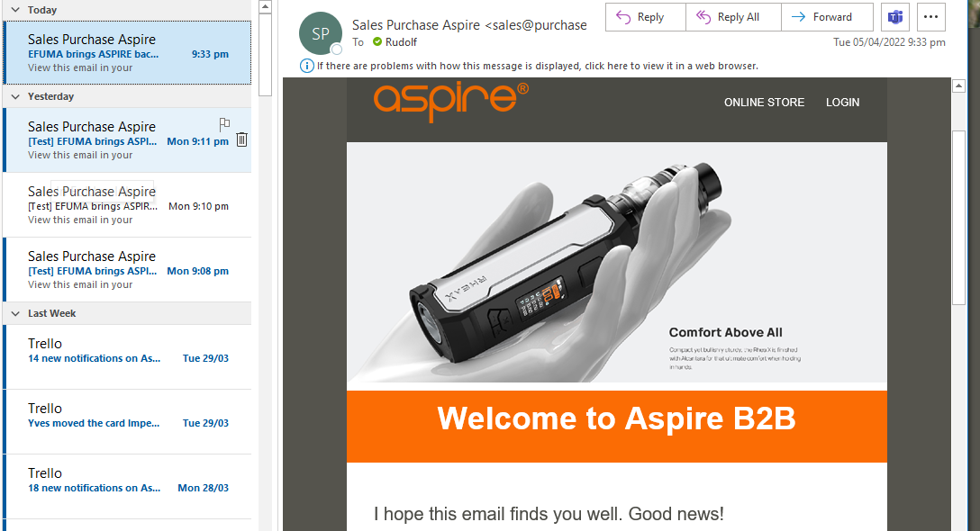The width and height of the screenshot is (980, 531).
Task: Click the reading pane scroll up arrow
Action: (x=958, y=86)
